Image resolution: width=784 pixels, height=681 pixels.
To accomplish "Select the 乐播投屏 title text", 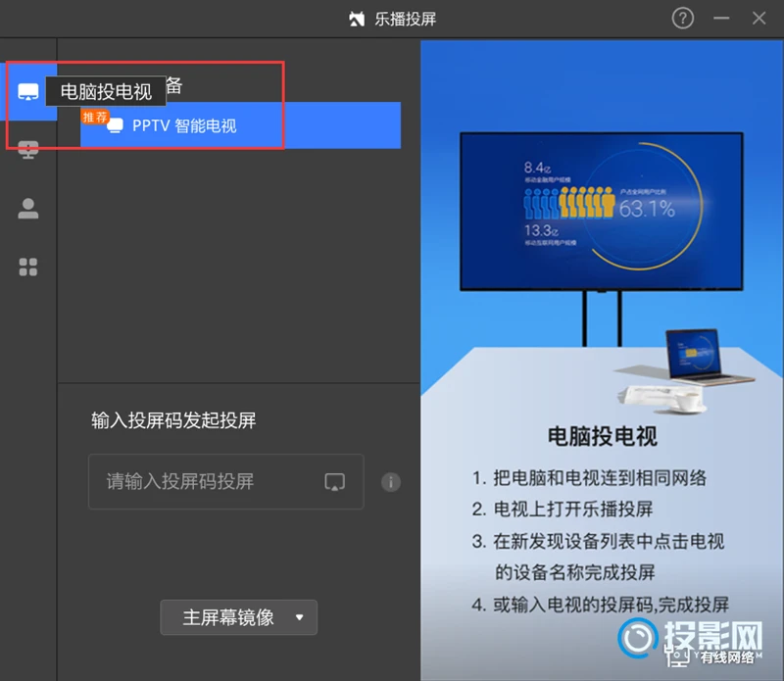I will (406, 18).
